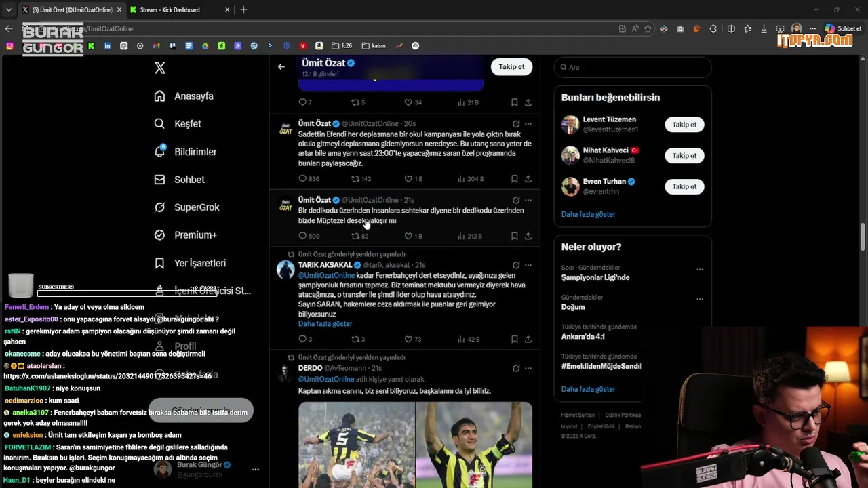Follow Evren Turhan with Takip et

coord(684,187)
